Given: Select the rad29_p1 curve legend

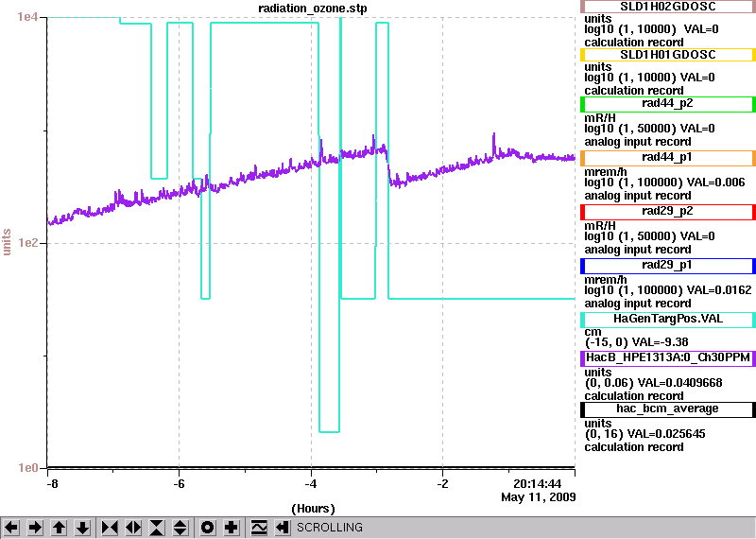Looking at the screenshot, I should [x=668, y=266].
